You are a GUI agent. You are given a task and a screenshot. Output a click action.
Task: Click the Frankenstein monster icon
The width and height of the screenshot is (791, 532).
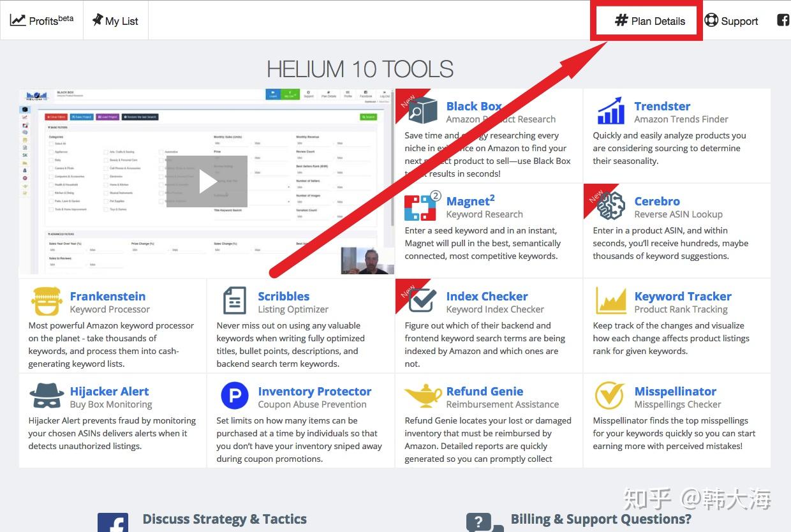click(46, 302)
